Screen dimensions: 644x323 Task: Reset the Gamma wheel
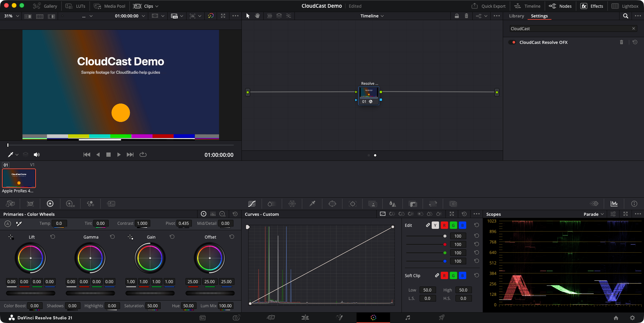tap(112, 237)
